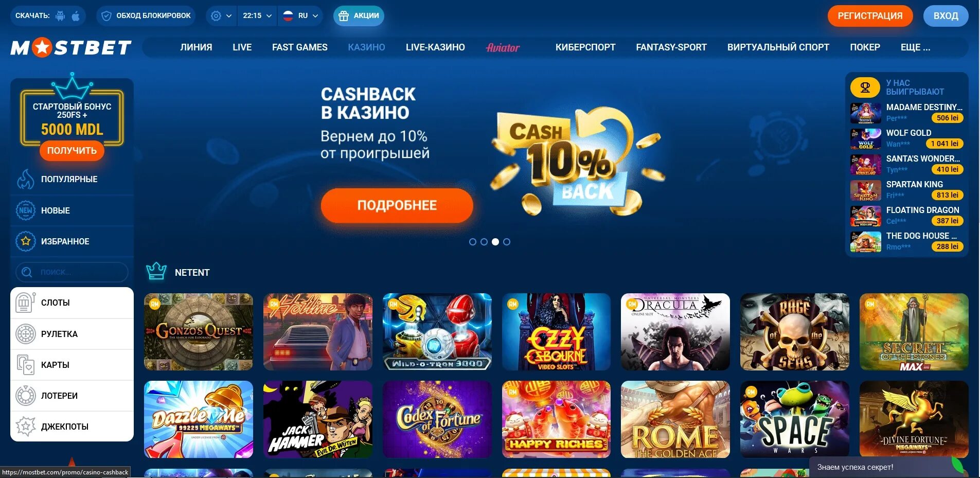Open the Live-Казино menu tab
980x478 pixels.
click(x=435, y=47)
